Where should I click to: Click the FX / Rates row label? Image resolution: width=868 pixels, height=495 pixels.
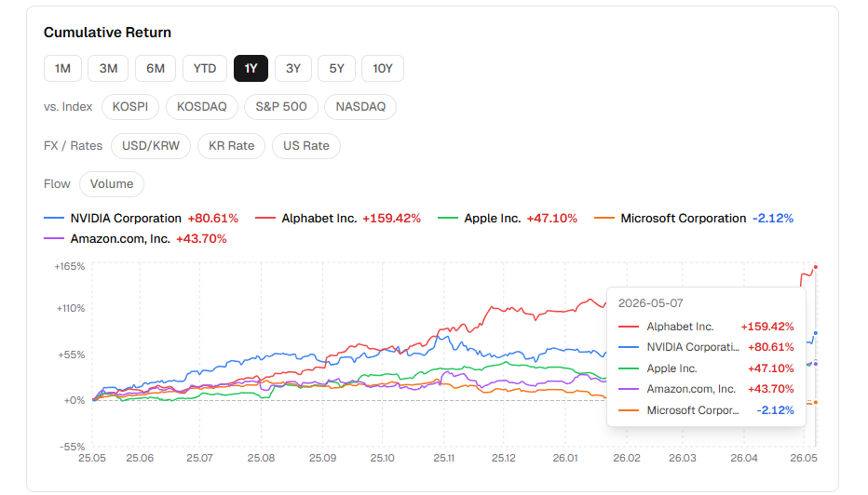[x=73, y=145]
